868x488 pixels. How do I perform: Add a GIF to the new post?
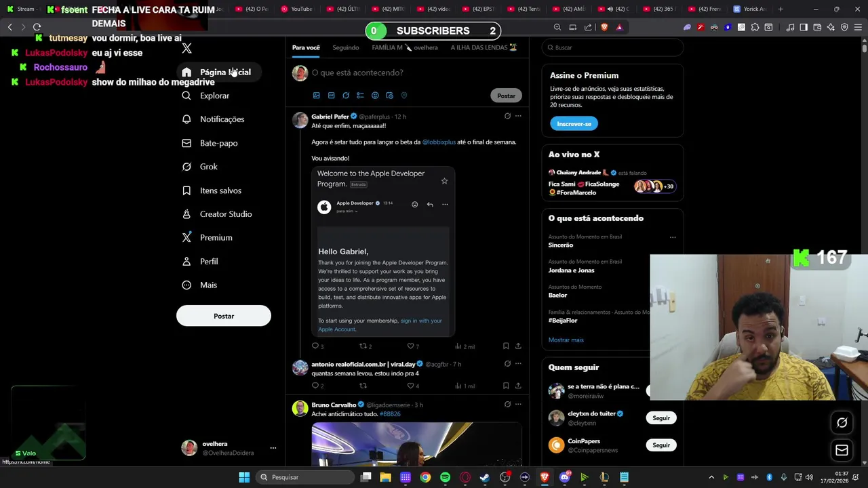(331, 96)
